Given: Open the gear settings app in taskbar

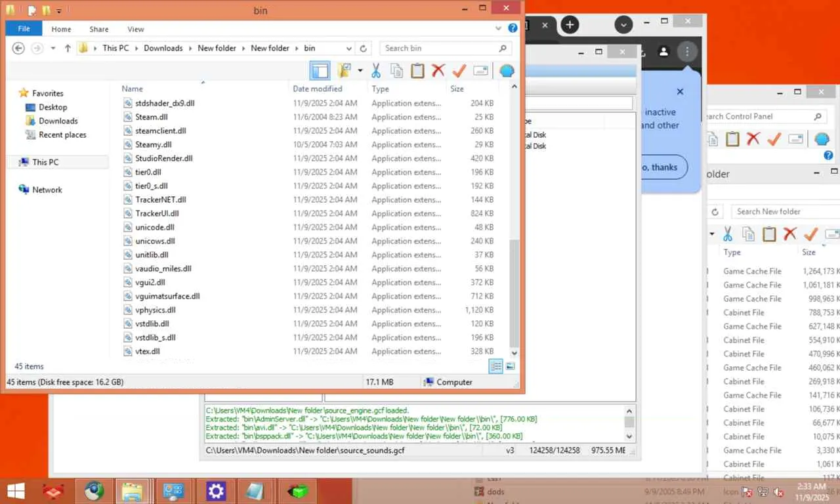Looking at the screenshot, I should 216,490.
